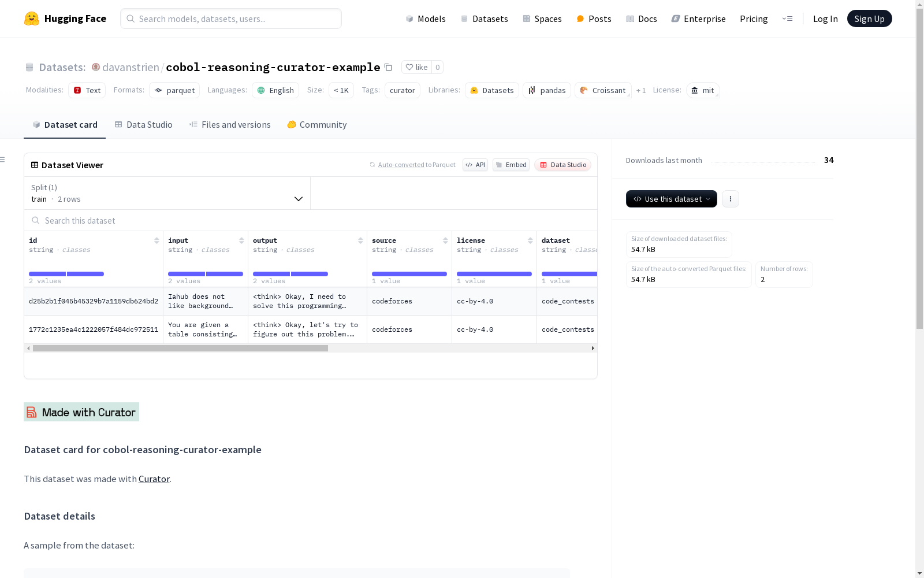Open the 'Okay, I need to solve' output cell
Viewport: 924px width, 578px height.
(x=308, y=301)
